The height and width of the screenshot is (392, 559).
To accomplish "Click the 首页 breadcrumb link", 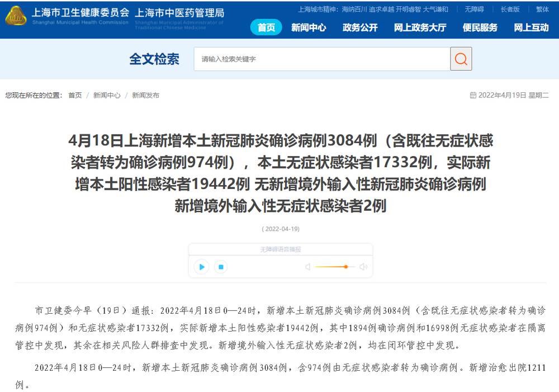I will click(x=75, y=96).
